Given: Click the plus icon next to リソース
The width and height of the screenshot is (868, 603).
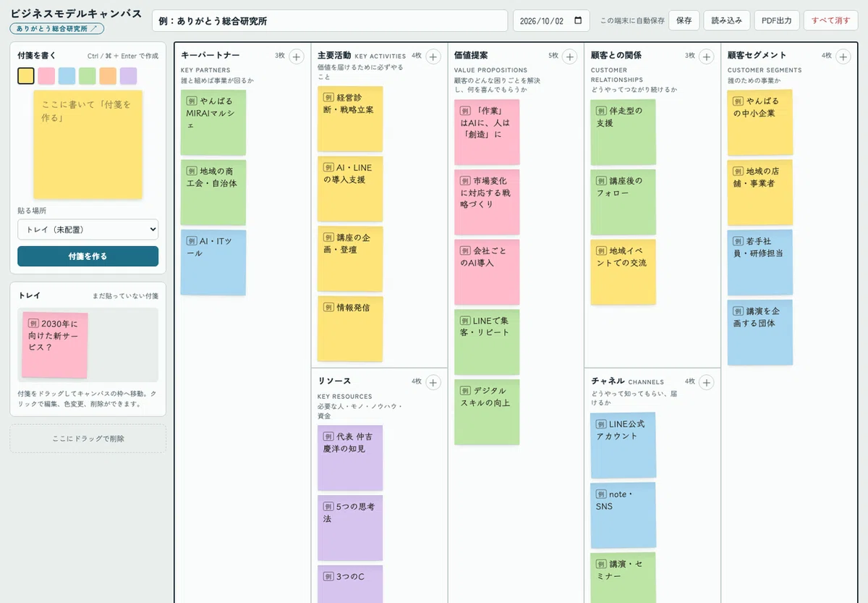Looking at the screenshot, I should point(433,382).
